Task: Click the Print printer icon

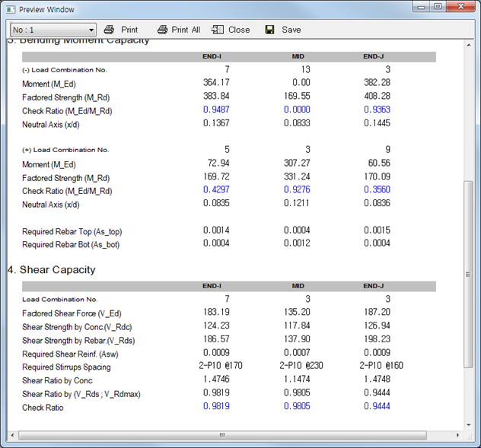Action: [x=109, y=30]
